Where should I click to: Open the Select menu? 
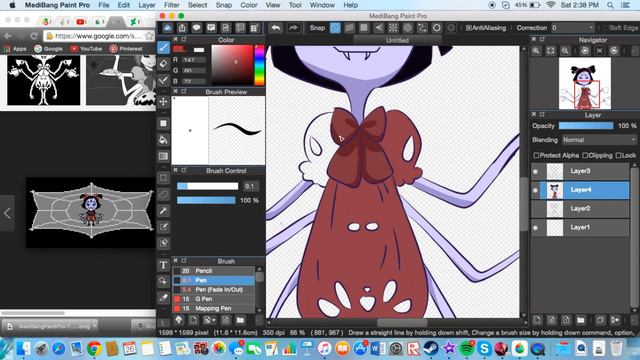coord(198,5)
